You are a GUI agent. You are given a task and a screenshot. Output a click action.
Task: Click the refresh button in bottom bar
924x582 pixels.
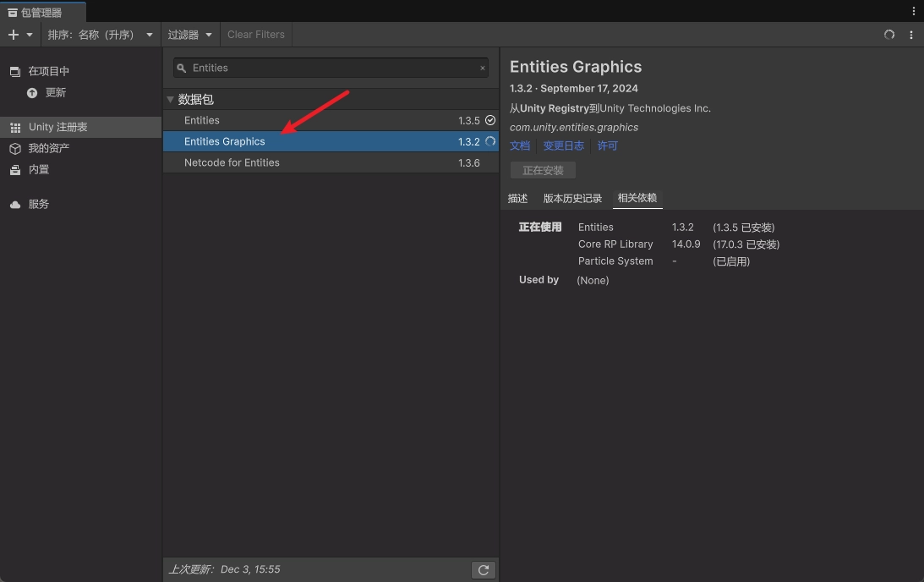tap(484, 570)
